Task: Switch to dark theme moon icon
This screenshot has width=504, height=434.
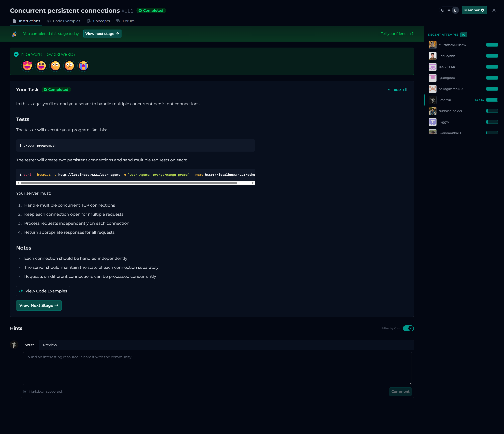Action: click(455, 10)
